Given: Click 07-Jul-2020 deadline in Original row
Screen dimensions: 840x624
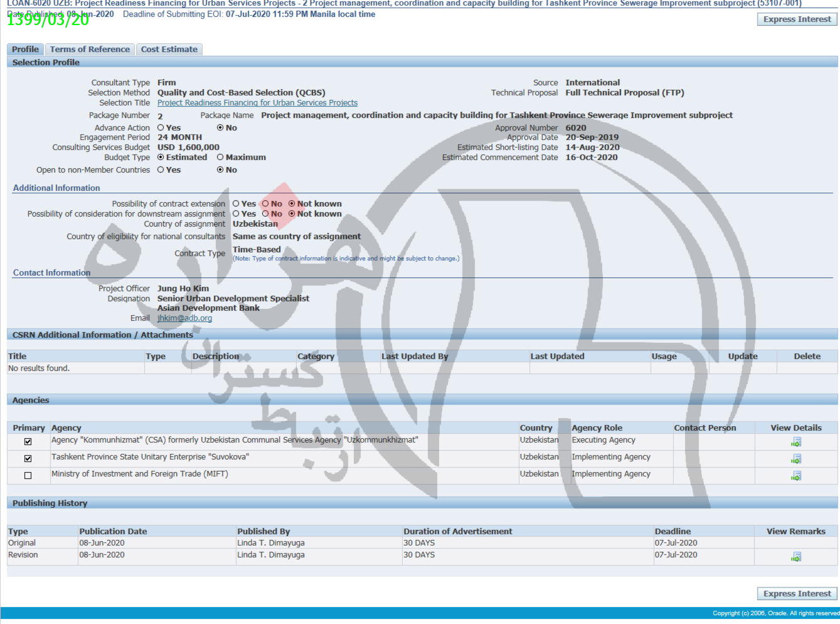Looking at the screenshot, I should [x=676, y=542].
